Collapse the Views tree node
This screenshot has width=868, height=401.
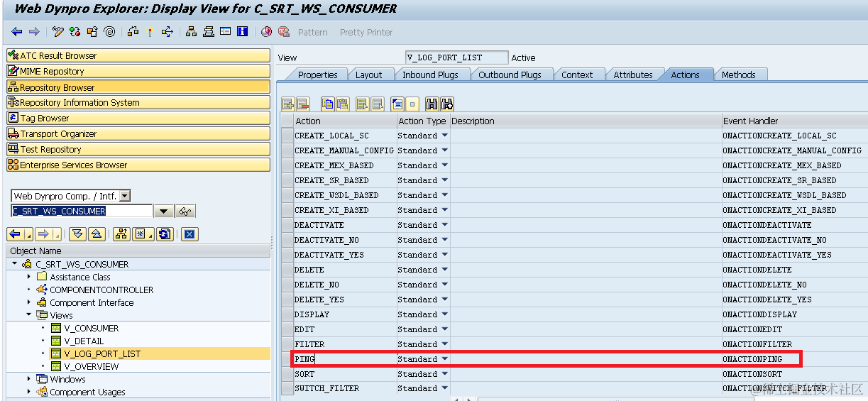[29, 315]
